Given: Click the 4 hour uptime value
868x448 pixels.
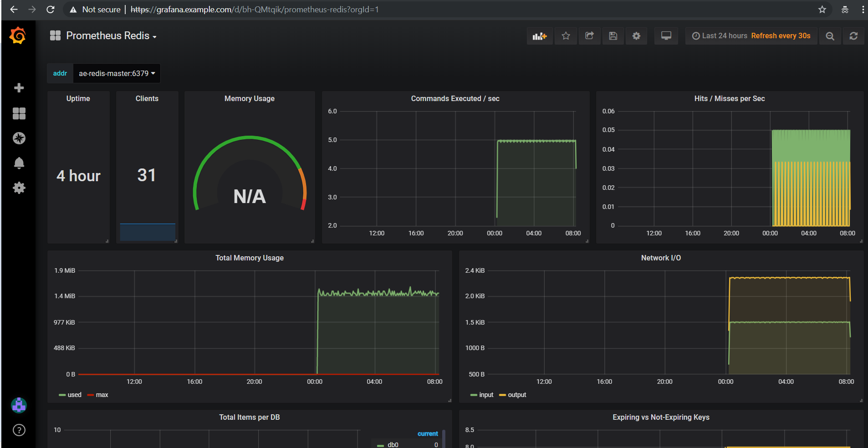Looking at the screenshot, I should click(x=78, y=176).
